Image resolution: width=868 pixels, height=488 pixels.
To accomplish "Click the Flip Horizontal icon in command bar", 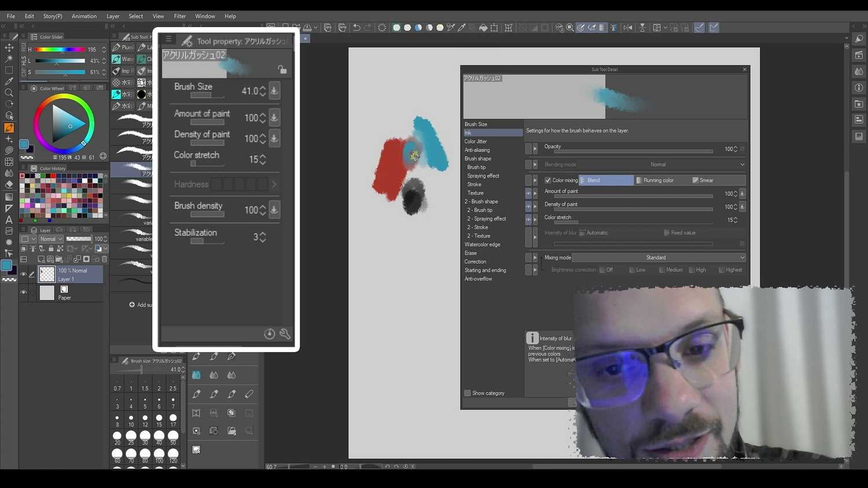I will 628,27.
